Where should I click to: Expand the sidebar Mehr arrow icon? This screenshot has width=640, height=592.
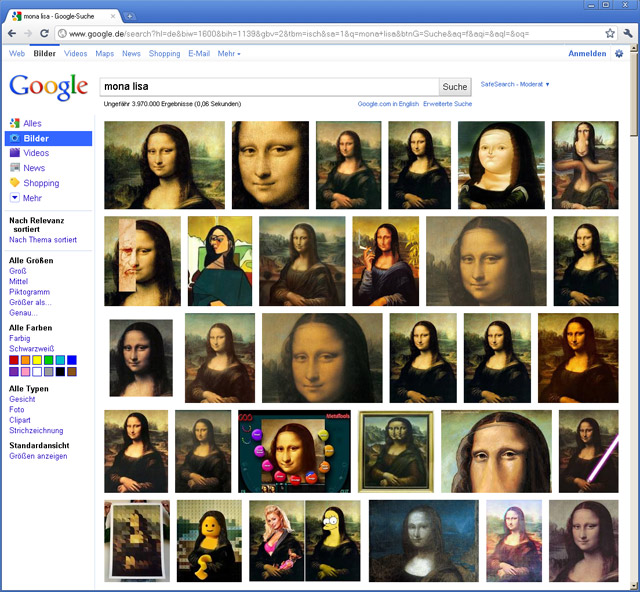click(15, 198)
